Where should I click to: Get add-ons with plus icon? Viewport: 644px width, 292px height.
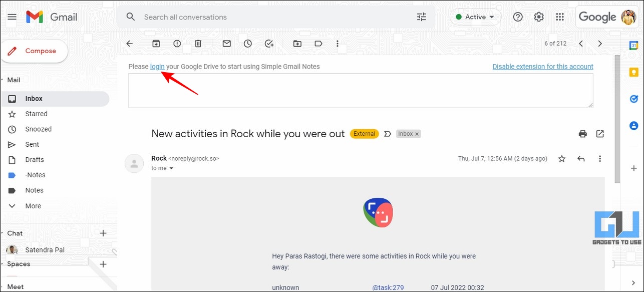633,169
